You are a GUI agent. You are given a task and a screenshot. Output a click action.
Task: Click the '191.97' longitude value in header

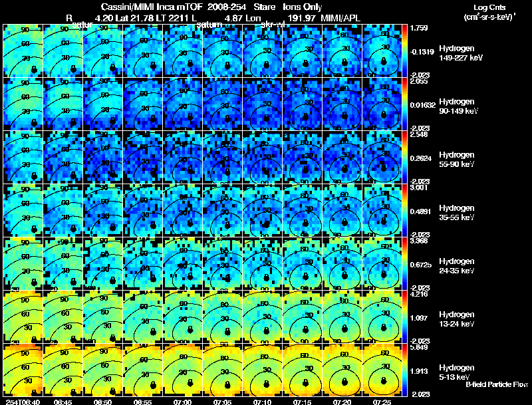(302, 18)
